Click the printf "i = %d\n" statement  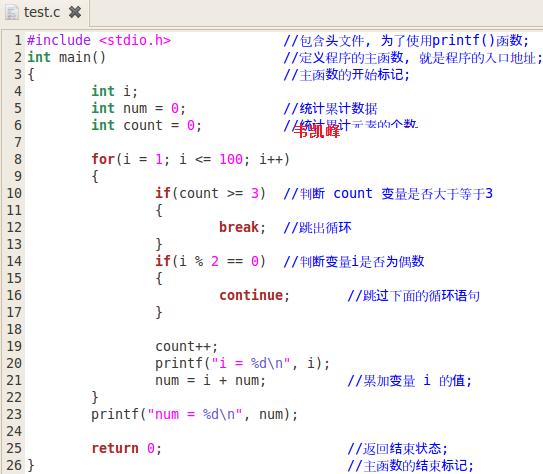click(x=242, y=363)
